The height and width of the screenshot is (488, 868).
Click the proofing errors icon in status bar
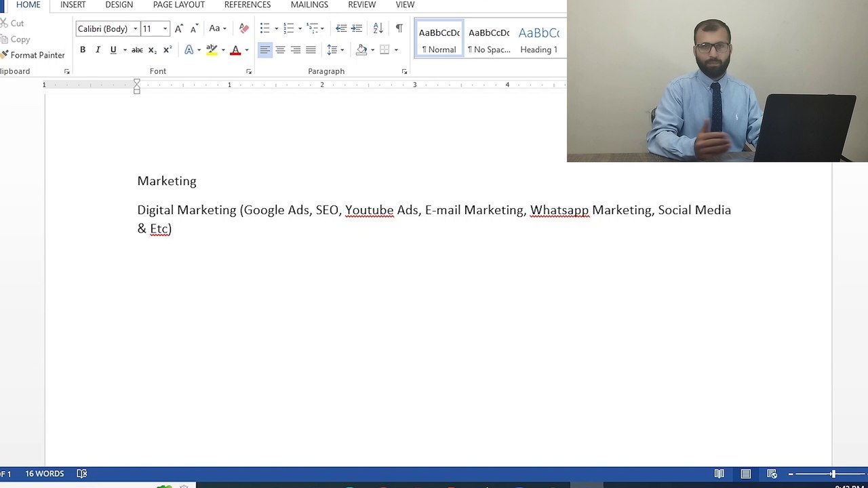point(82,474)
